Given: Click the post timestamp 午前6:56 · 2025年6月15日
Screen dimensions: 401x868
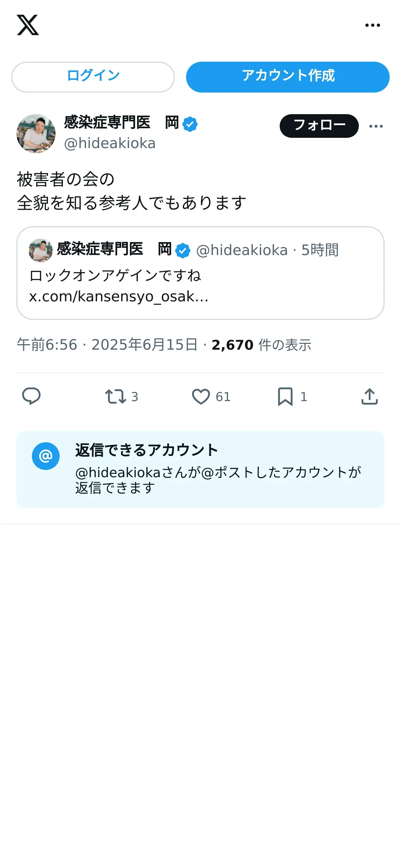Looking at the screenshot, I should point(107,345).
